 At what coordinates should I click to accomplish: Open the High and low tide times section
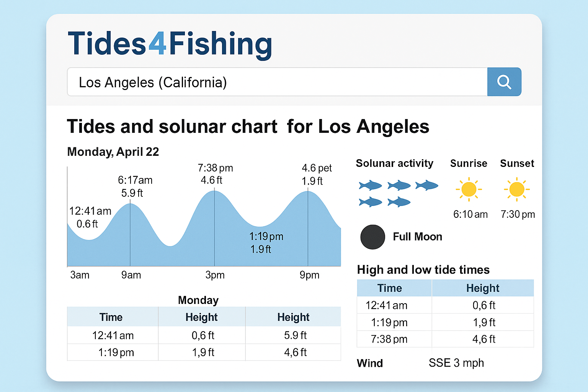point(423,270)
